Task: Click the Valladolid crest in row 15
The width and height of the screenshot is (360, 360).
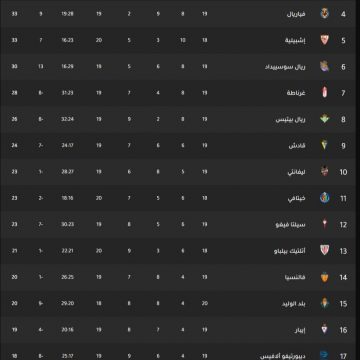Action: pyautogui.click(x=324, y=303)
